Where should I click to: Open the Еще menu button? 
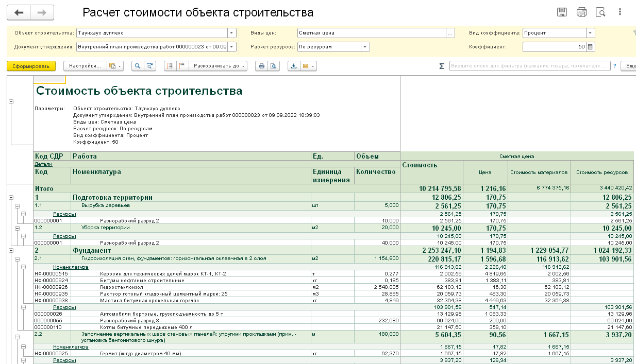click(x=630, y=66)
